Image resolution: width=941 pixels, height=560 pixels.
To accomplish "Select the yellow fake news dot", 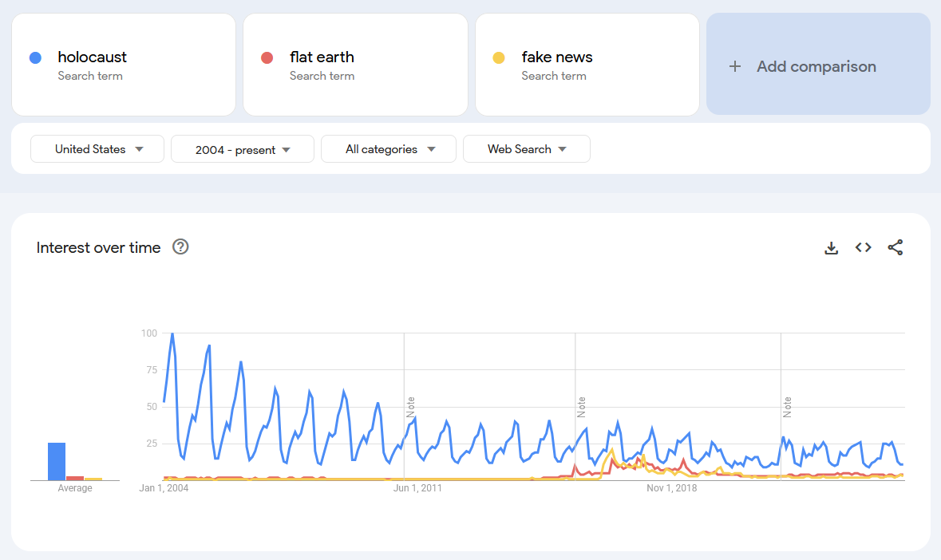I will (499, 57).
